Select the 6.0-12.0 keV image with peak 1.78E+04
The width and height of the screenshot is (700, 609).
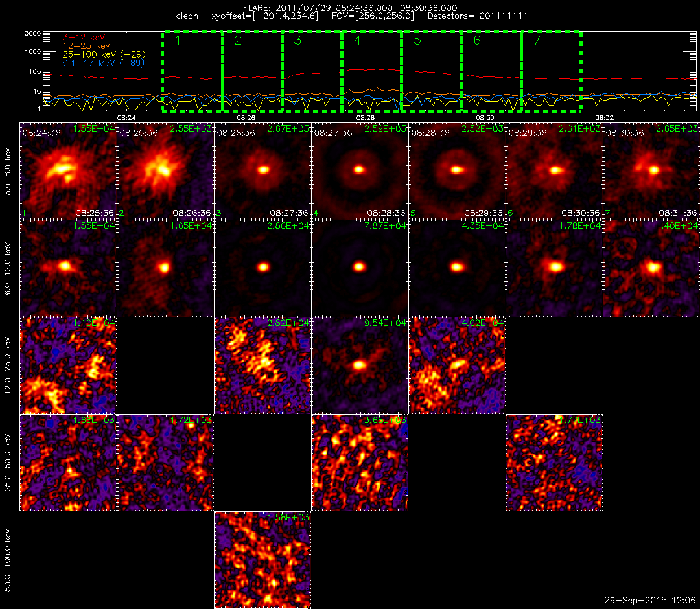(554, 268)
